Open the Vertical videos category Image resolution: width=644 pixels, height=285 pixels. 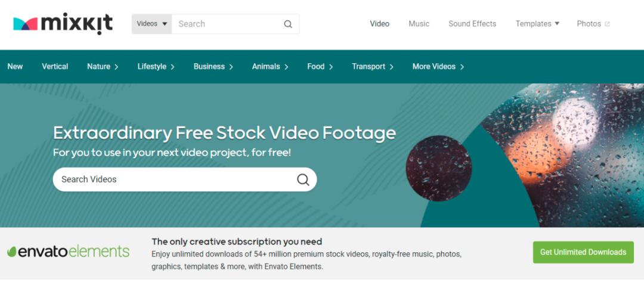pyautogui.click(x=55, y=67)
